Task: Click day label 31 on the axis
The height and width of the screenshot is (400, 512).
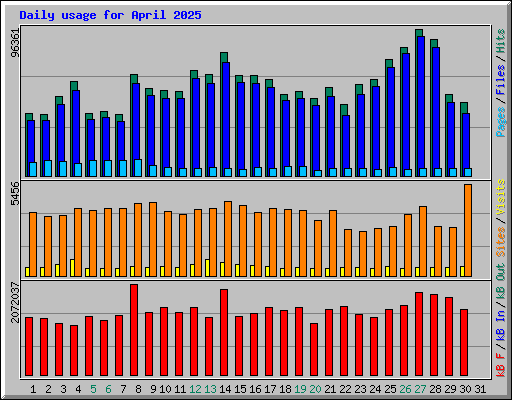Action: [480, 389]
